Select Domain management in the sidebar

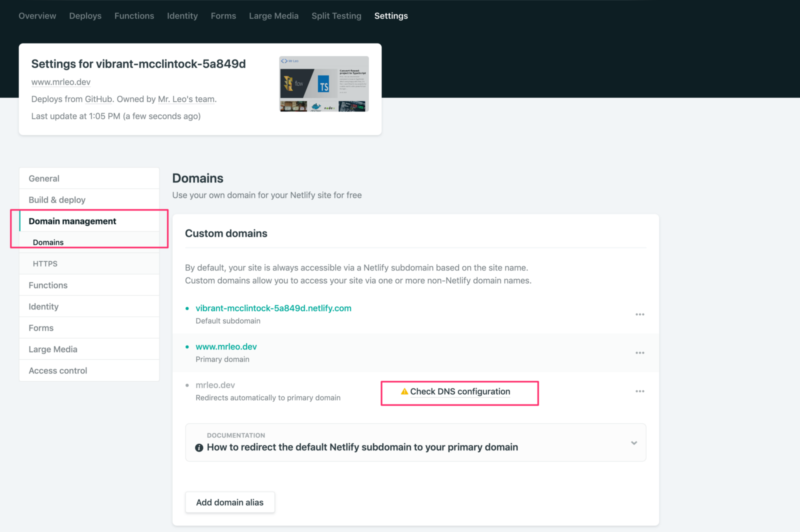click(89, 221)
